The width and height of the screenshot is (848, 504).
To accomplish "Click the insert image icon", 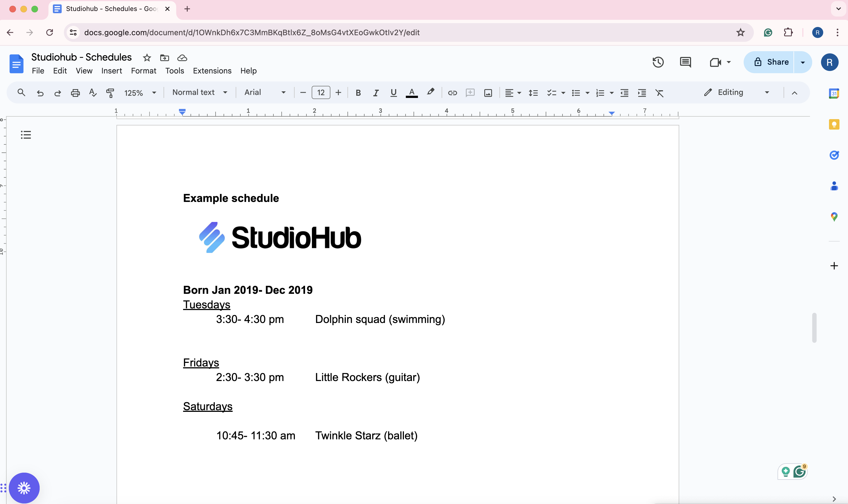I will (x=488, y=93).
